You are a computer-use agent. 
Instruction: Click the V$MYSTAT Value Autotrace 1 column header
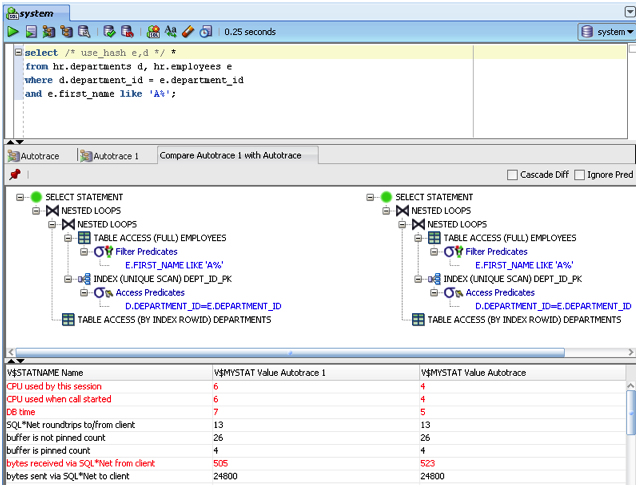[270, 372]
